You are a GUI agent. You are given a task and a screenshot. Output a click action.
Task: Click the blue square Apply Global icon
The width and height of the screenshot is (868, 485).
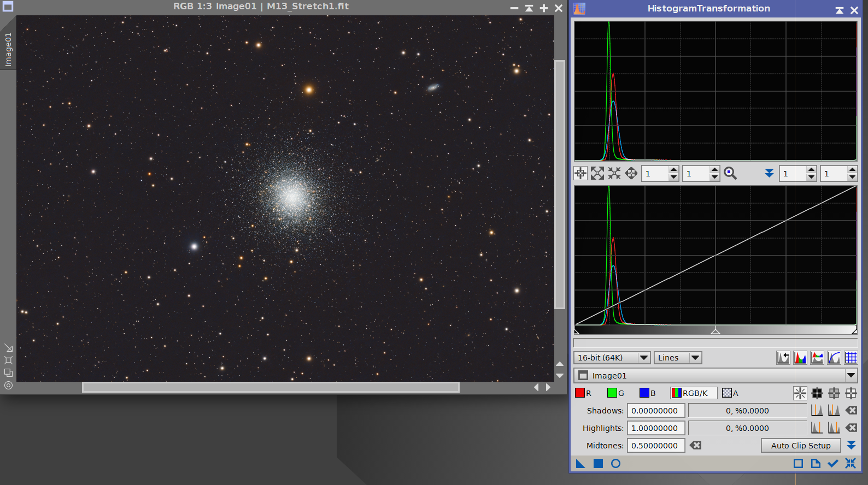(x=598, y=464)
